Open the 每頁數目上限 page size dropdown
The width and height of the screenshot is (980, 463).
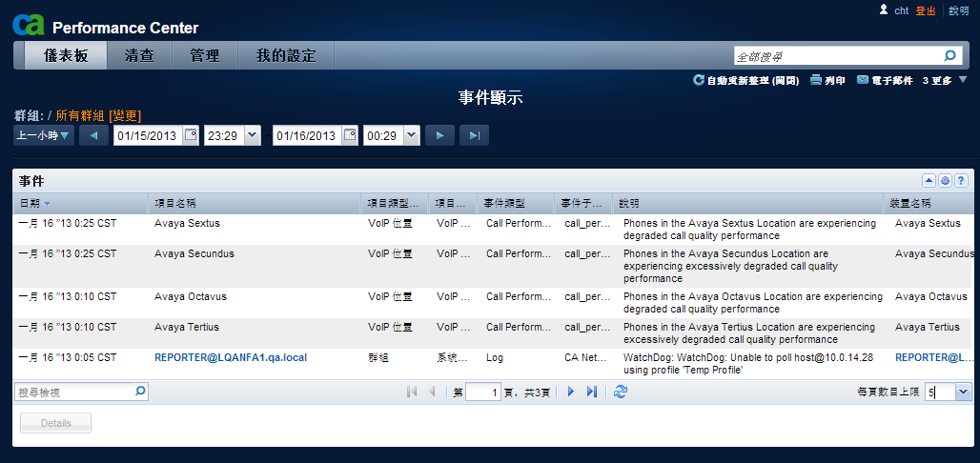[964, 392]
